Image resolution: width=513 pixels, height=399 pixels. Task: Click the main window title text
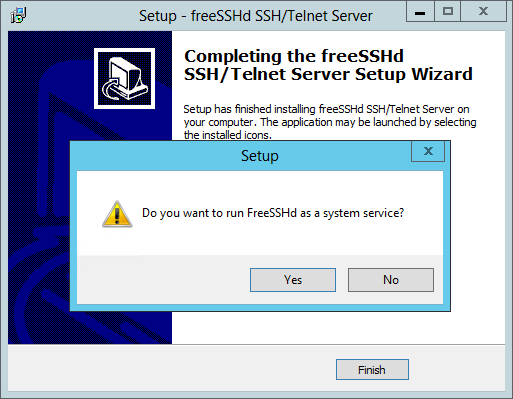coord(256,16)
